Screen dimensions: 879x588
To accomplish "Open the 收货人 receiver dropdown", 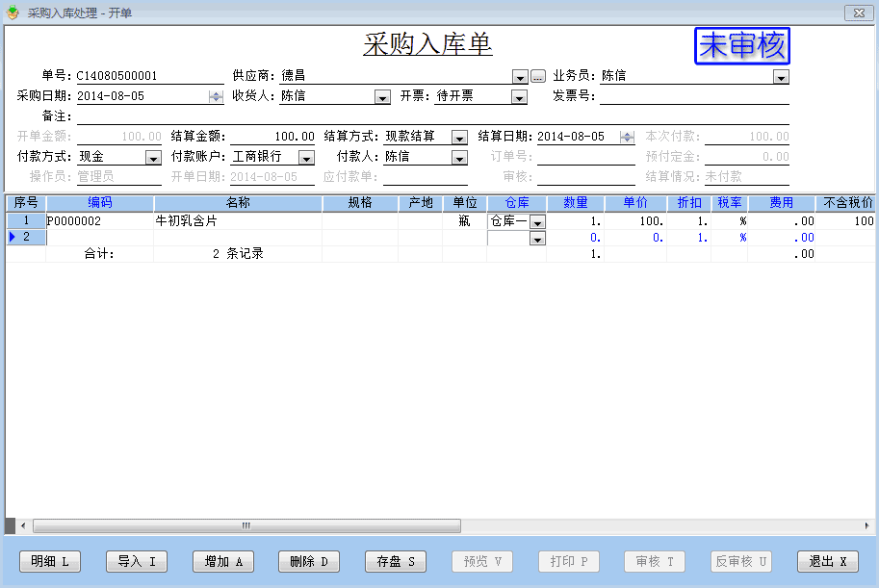I will (x=382, y=96).
